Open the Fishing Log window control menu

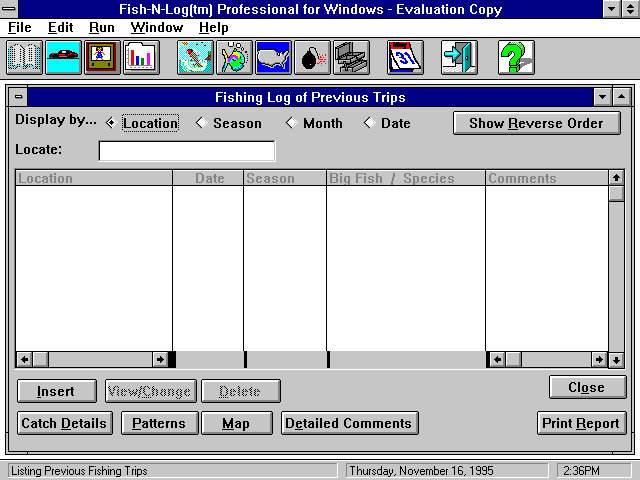tap(19, 97)
